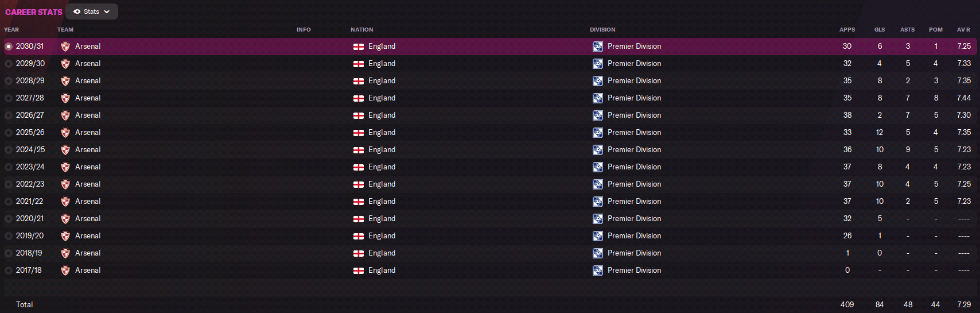The width and height of the screenshot is (980, 313).
Task: Sort table by the YEAR column header
Action: tap(11, 30)
